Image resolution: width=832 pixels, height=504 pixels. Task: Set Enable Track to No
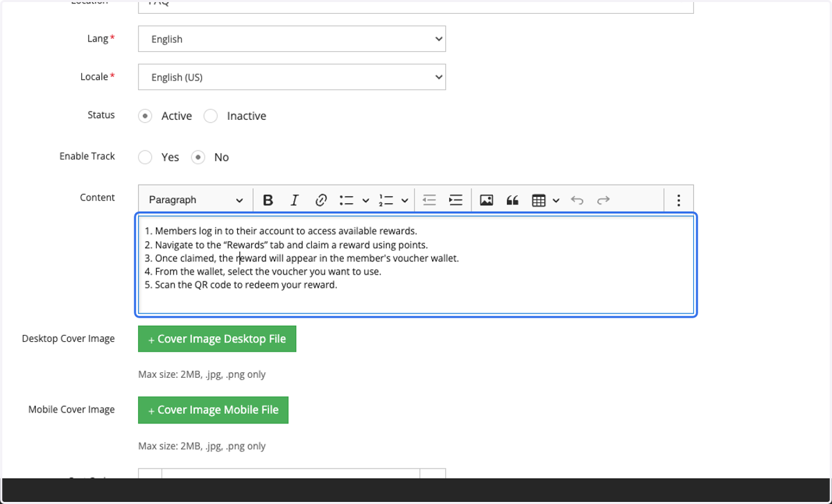198,157
